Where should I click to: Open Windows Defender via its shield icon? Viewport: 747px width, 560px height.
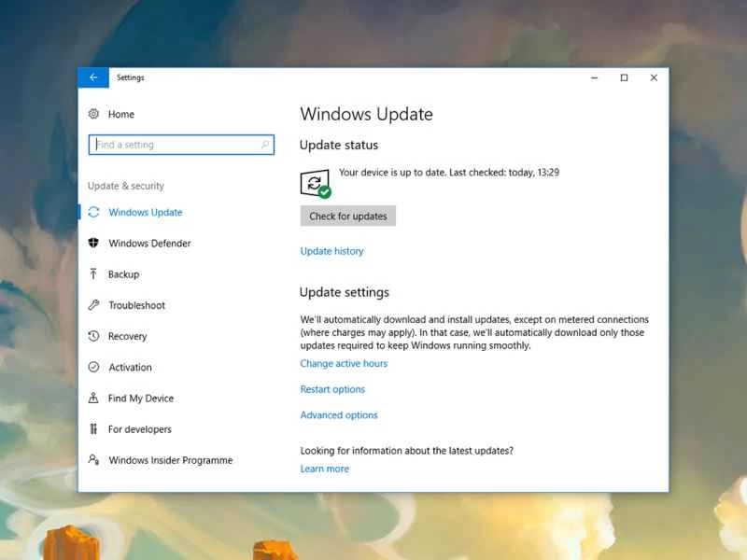click(x=93, y=243)
